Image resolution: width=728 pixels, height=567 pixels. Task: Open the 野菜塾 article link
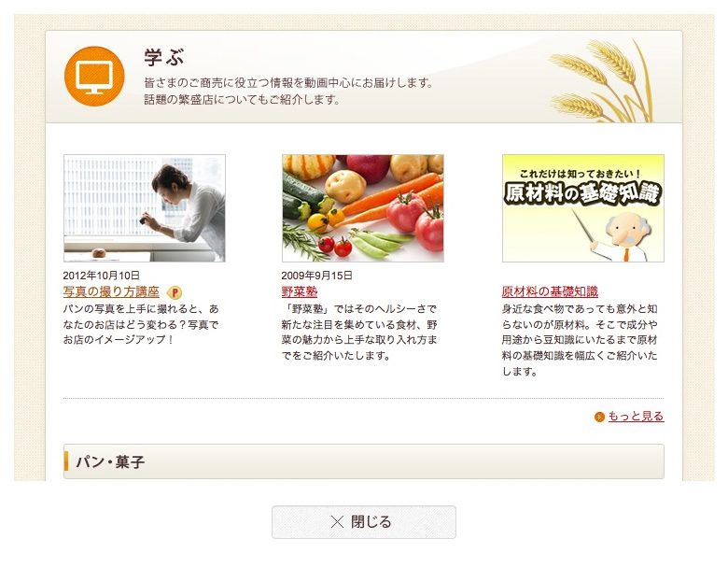pos(299,291)
